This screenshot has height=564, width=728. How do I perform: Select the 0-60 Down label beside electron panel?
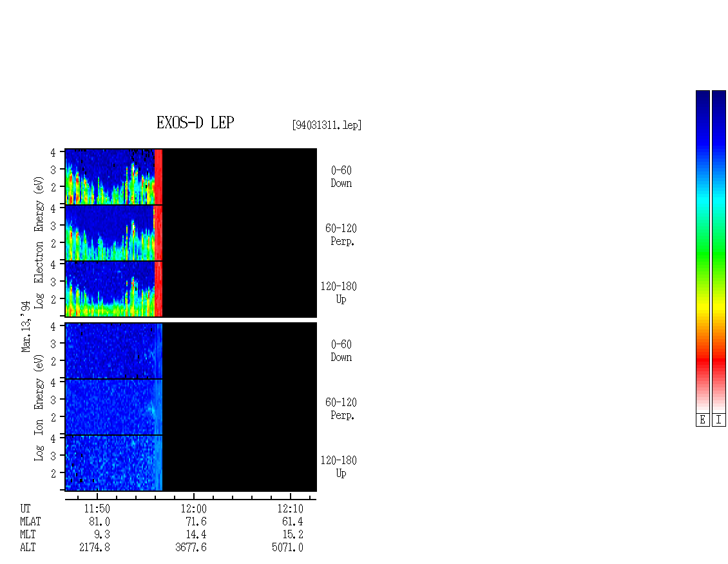coord(341,177)
